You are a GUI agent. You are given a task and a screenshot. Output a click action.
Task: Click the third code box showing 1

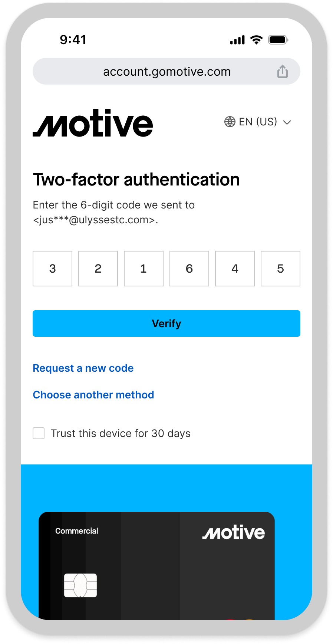pyautogui.click(x=144, y=269)
